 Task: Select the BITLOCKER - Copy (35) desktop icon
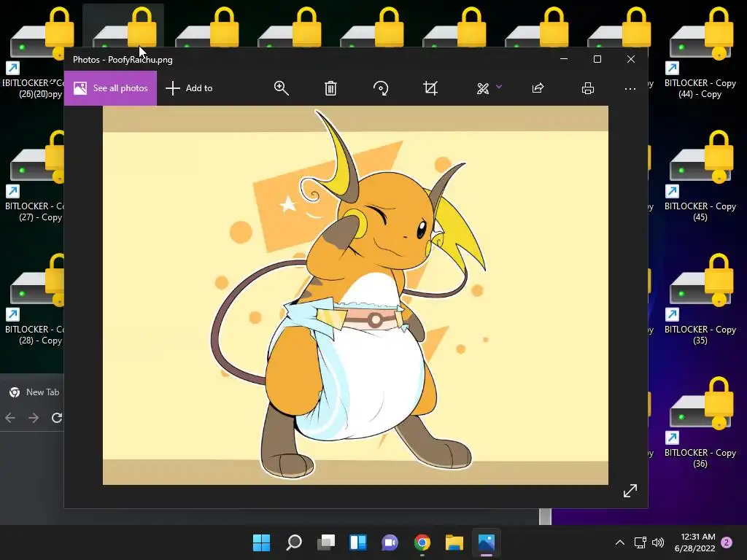point(700,301)
